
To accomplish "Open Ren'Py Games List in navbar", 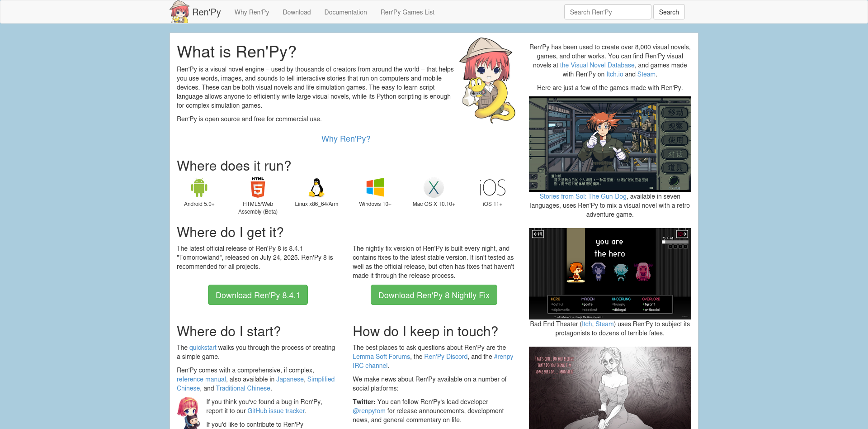I will pyautogui.click(x=407, y=12).
